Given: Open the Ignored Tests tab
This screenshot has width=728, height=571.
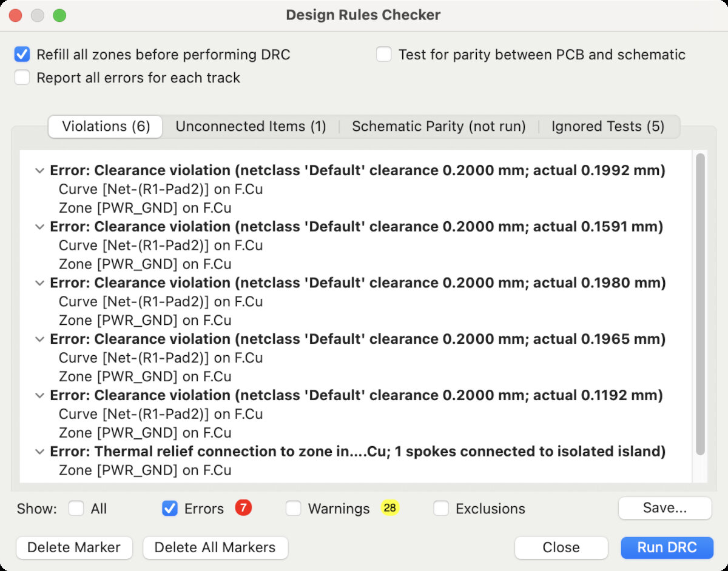Looking at the screenshot, I should pos(607,126).
